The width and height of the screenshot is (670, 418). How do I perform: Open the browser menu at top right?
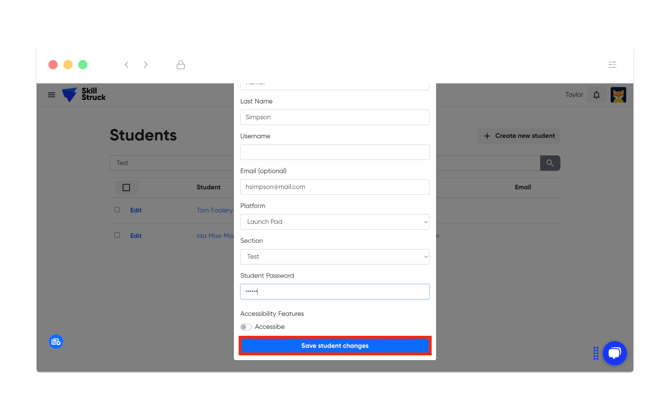point(612,65)
